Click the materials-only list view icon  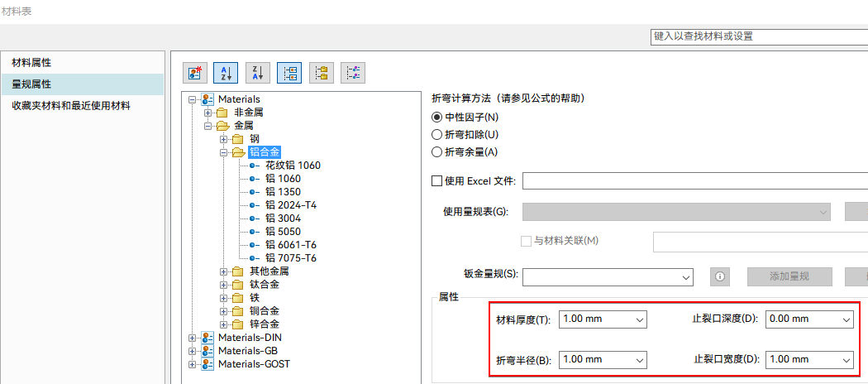tap(353, 73)
